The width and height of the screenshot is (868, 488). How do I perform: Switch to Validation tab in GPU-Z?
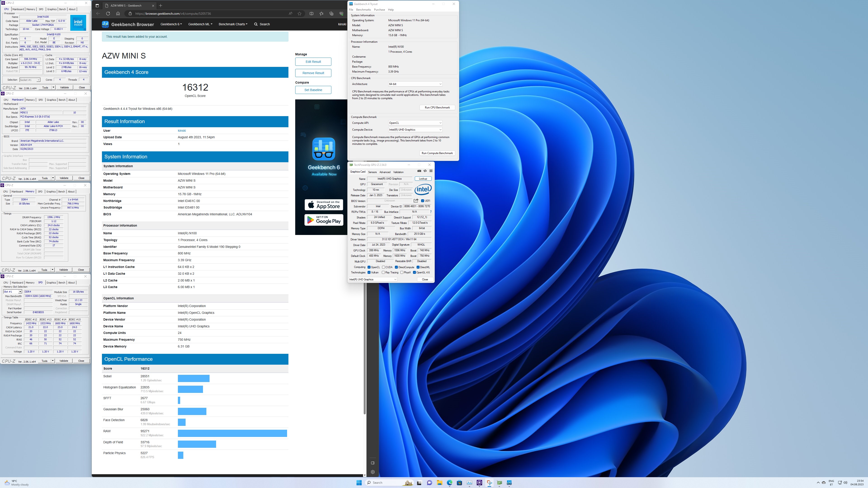[x=398, y=172]
